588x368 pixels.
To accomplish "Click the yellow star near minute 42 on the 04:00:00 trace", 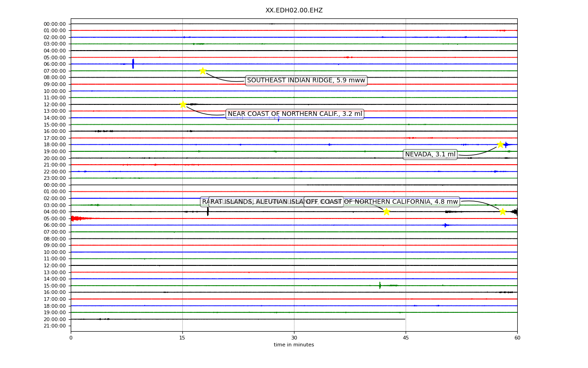I will [x=386, y=212].
